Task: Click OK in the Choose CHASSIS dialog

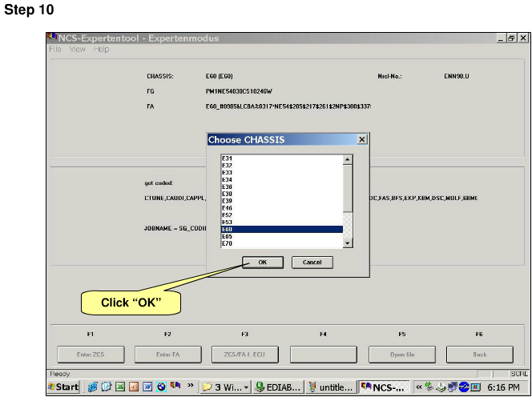Action: 263,262
